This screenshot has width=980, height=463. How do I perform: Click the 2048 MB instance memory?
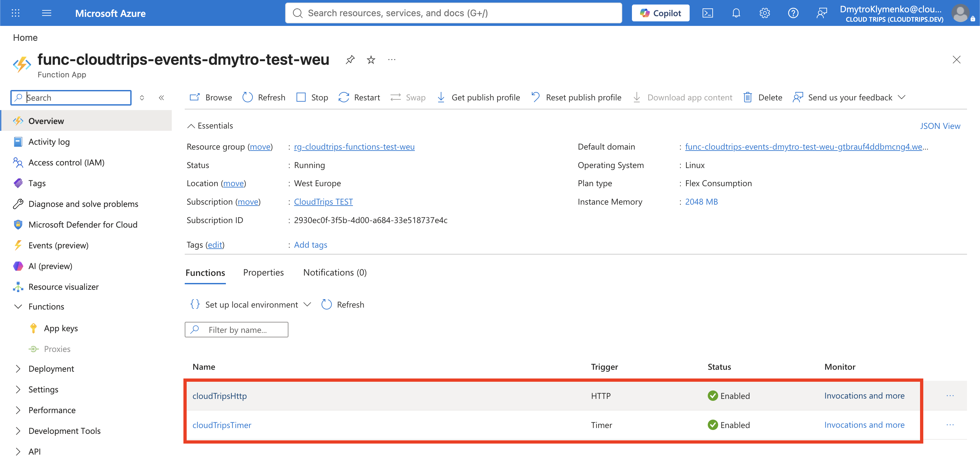click(x=701, y=201)
